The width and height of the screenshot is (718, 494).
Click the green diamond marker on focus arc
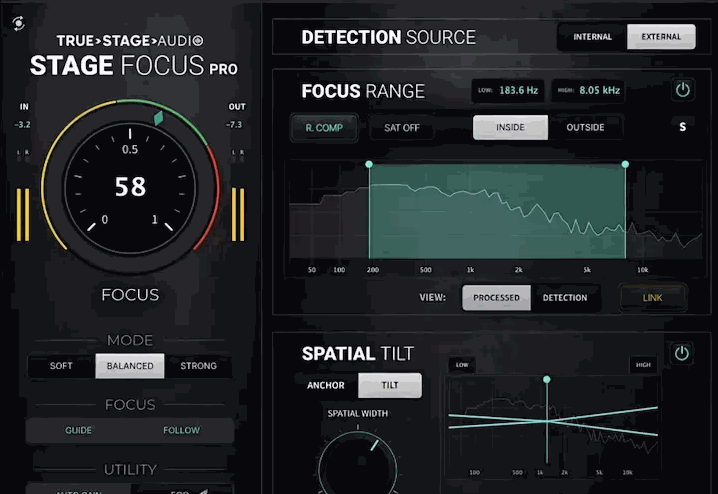(x=158, y=118)
